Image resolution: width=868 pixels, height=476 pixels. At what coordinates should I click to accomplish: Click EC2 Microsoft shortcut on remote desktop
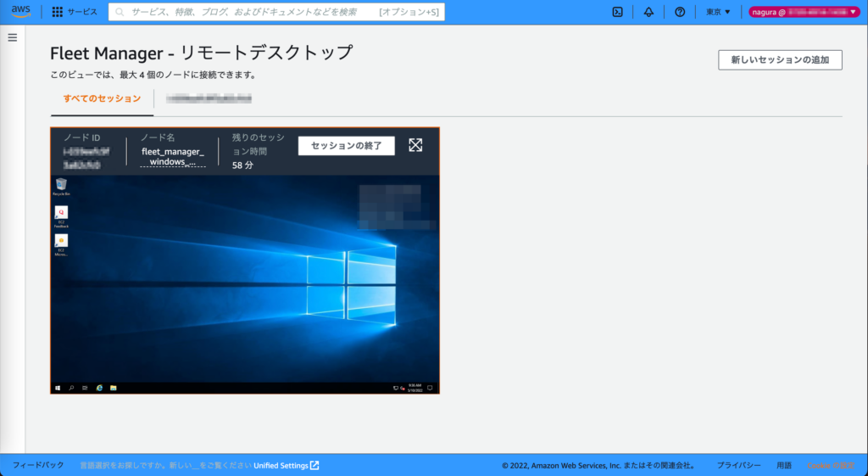click(61, 245)
